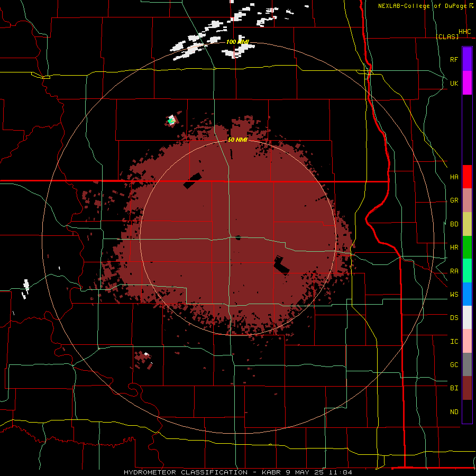Click the BI dark-red legend swatch

pos(467,388)
